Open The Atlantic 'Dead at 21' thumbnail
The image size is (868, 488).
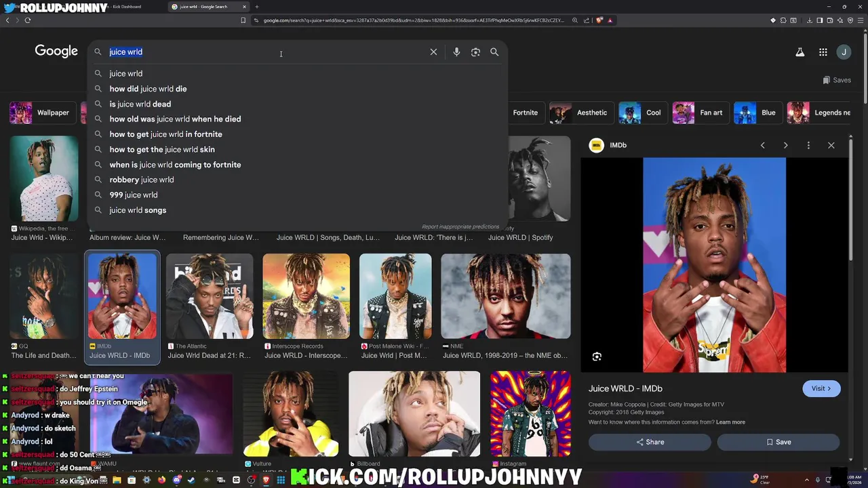210,296
